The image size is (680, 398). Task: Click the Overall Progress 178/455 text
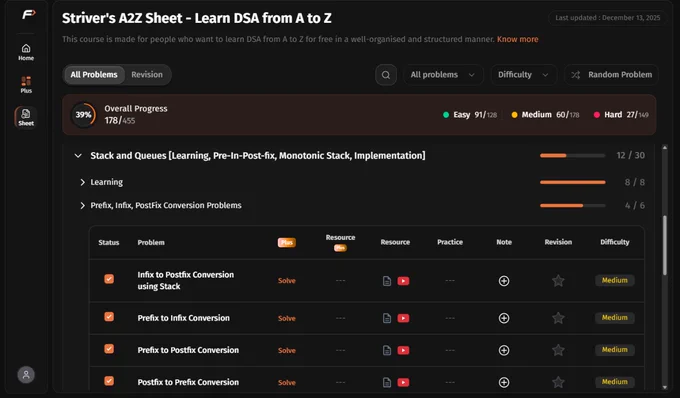pos(136,114)
